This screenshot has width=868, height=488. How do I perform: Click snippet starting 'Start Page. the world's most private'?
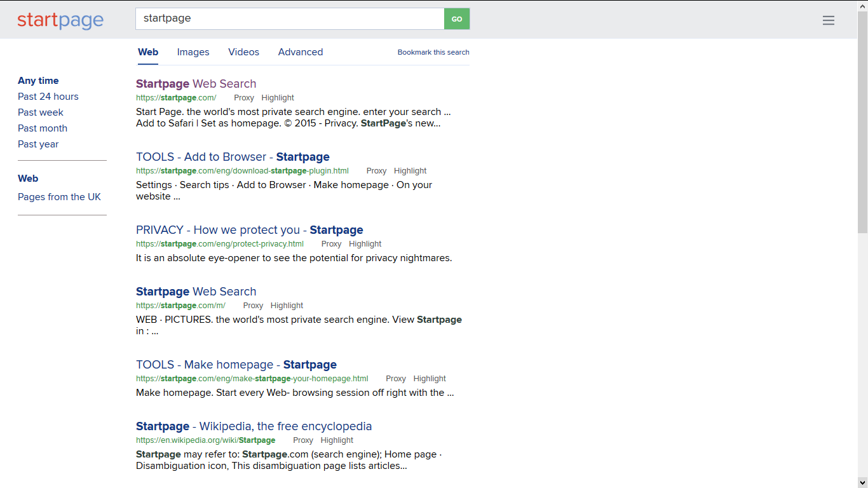tap(294, 118)
